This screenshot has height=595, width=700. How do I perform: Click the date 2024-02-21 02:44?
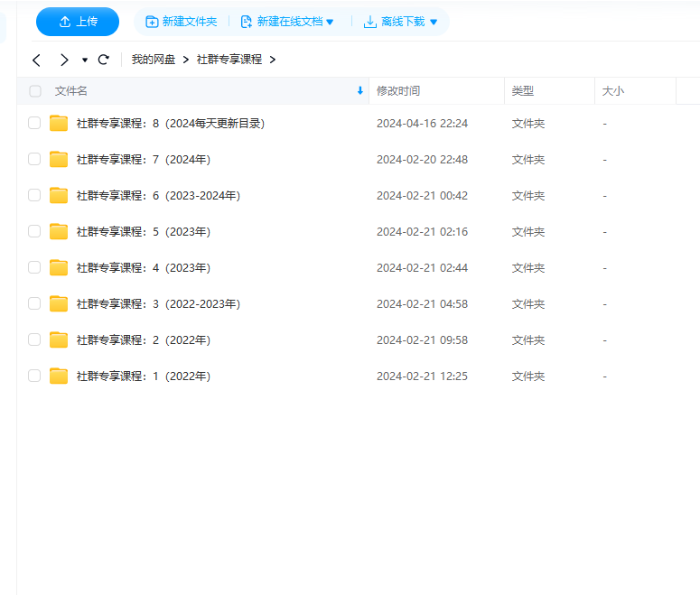[x=422, y=268]
